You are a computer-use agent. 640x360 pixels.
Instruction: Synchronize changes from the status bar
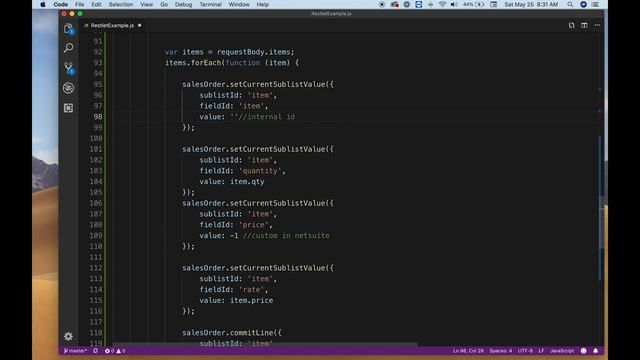click(x=96, y=351)
